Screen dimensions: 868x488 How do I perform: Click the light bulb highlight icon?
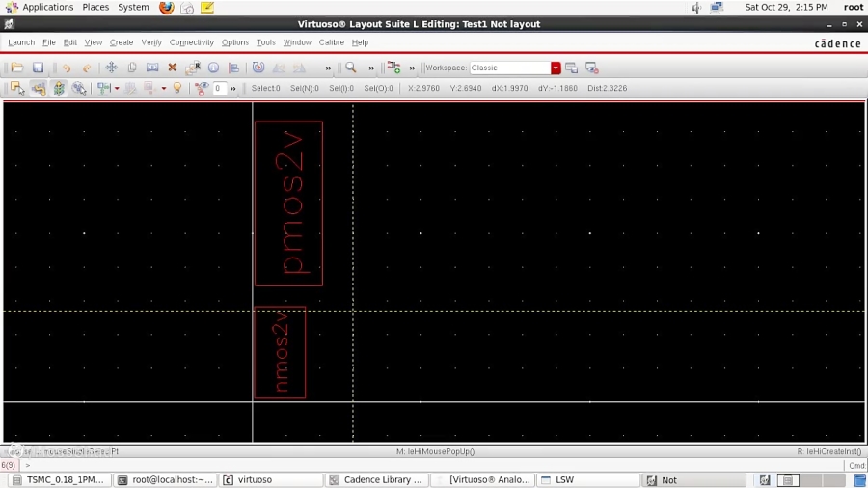[177, 88]
